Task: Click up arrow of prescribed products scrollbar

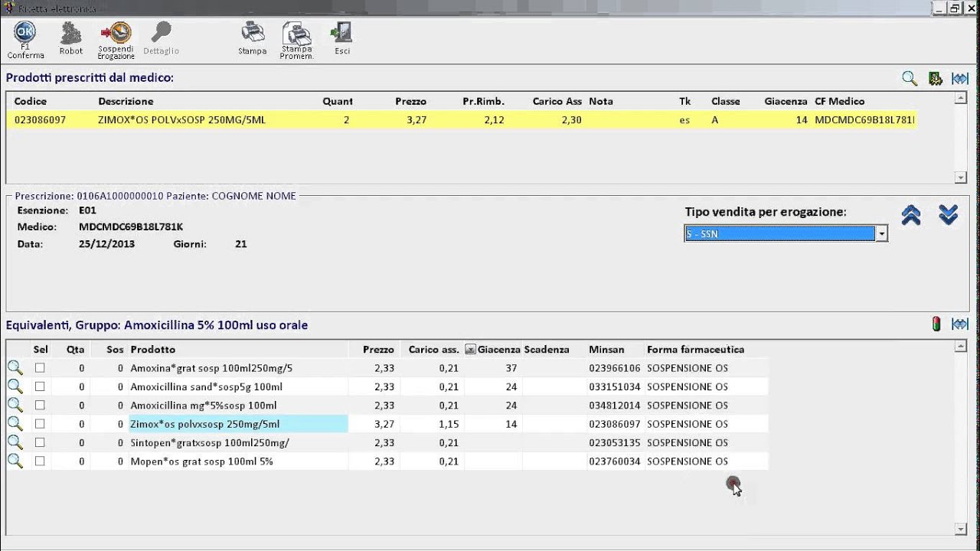Action: click(961, 98)
